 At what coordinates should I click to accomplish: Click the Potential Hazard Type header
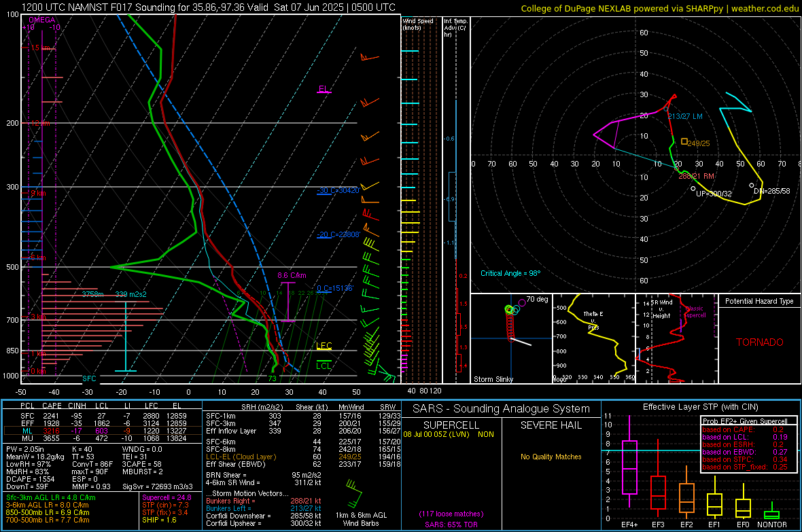(759, 301)
